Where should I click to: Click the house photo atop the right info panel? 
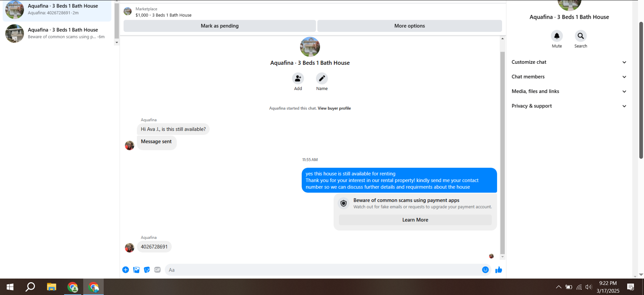(569, 5)
